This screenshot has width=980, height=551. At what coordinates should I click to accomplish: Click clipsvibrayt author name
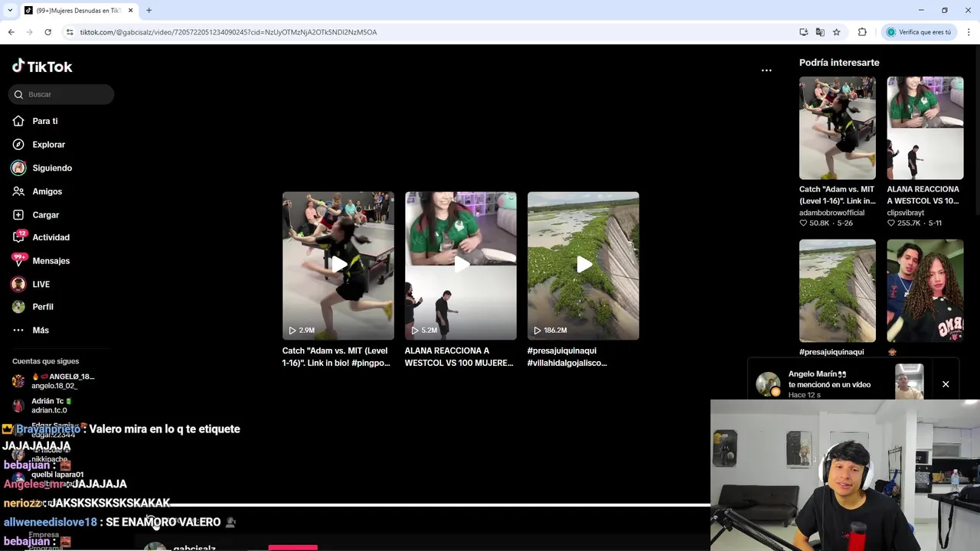click(906, 213)
